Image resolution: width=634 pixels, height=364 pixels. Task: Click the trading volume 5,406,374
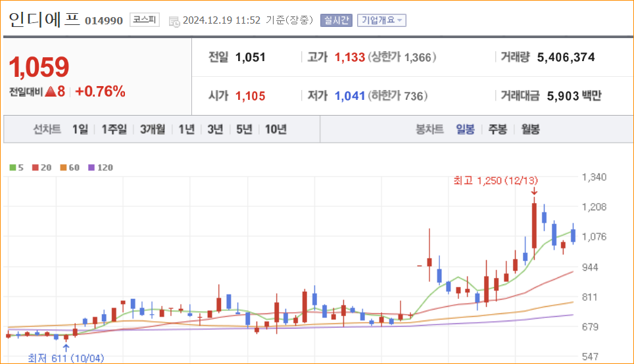pos(566,57)
